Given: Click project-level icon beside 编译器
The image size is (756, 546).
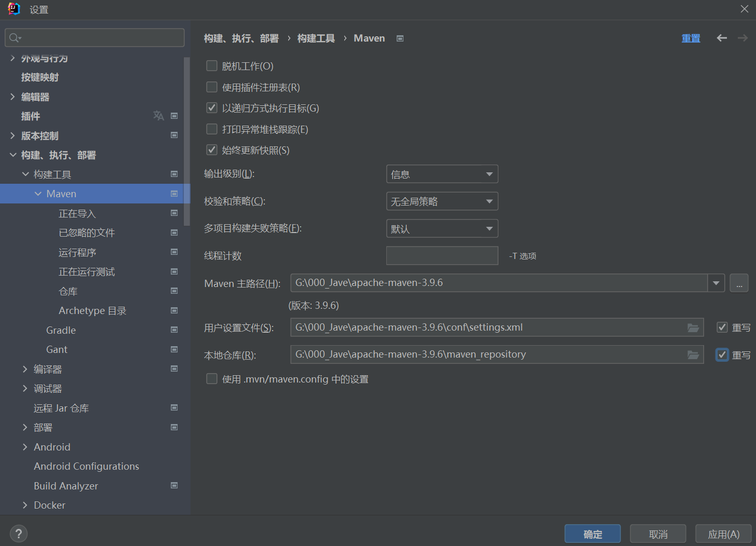Looking at the screenshot, I should click(x=174, y=368).
